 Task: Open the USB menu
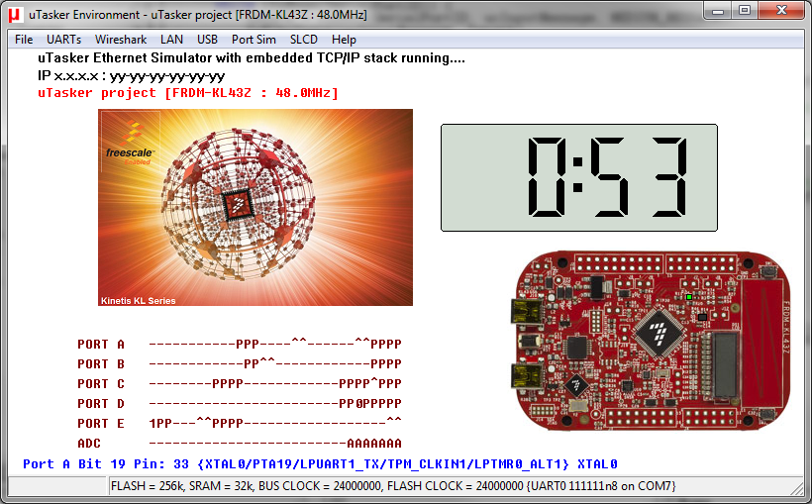(207, 40)
